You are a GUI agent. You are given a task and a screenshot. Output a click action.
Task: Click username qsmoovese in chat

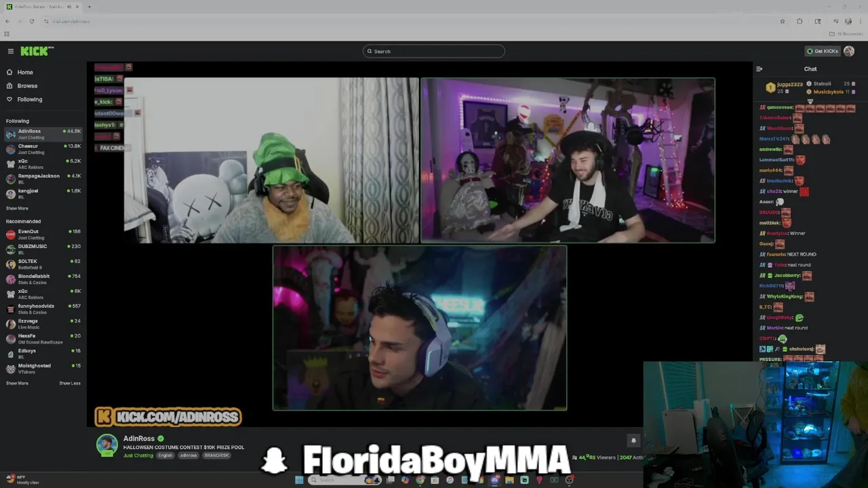pos(780,108)
